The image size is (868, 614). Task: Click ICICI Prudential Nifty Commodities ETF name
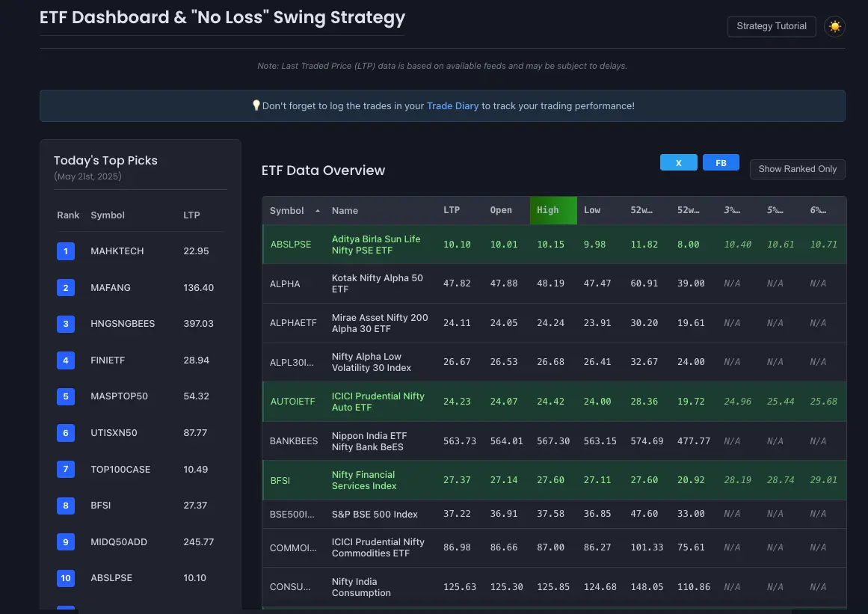tap(378, 547)
